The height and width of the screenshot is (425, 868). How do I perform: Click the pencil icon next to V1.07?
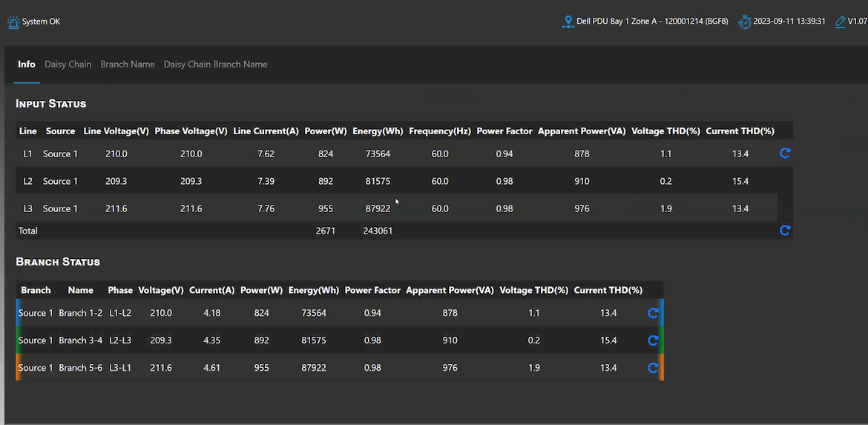(841, 22)
